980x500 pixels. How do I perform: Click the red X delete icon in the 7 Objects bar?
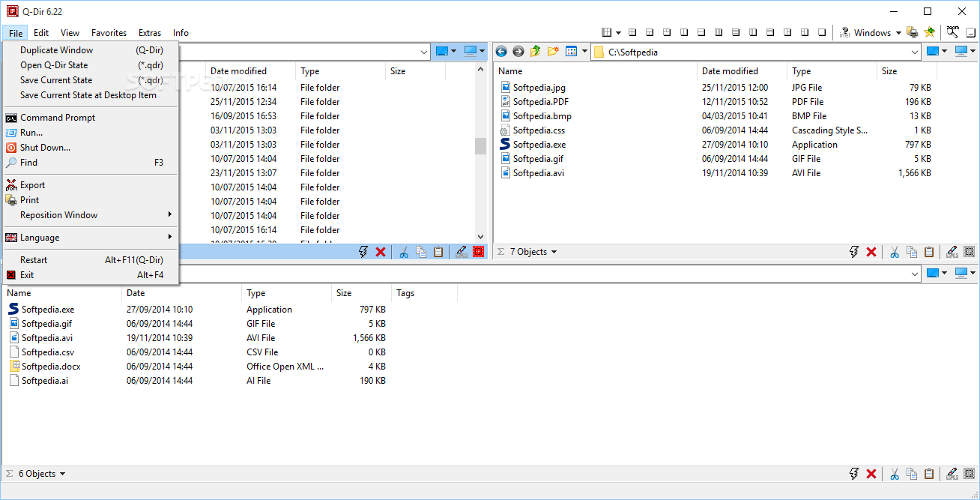tap(871, 252)
